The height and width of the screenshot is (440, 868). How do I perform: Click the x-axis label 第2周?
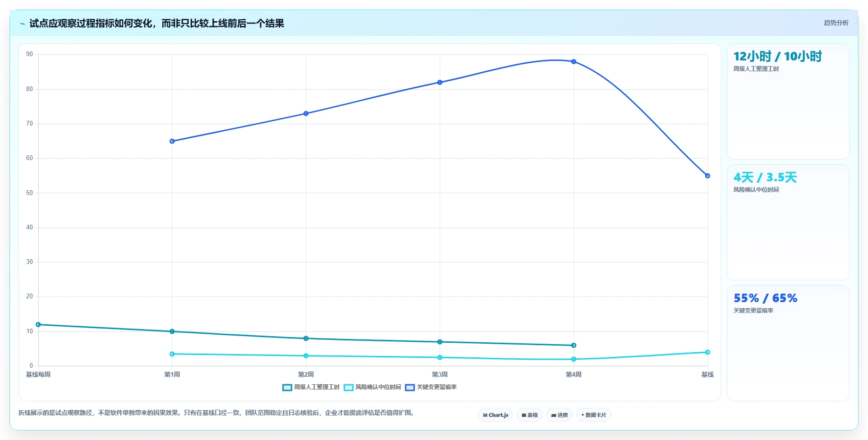click(x=306, y=374)
